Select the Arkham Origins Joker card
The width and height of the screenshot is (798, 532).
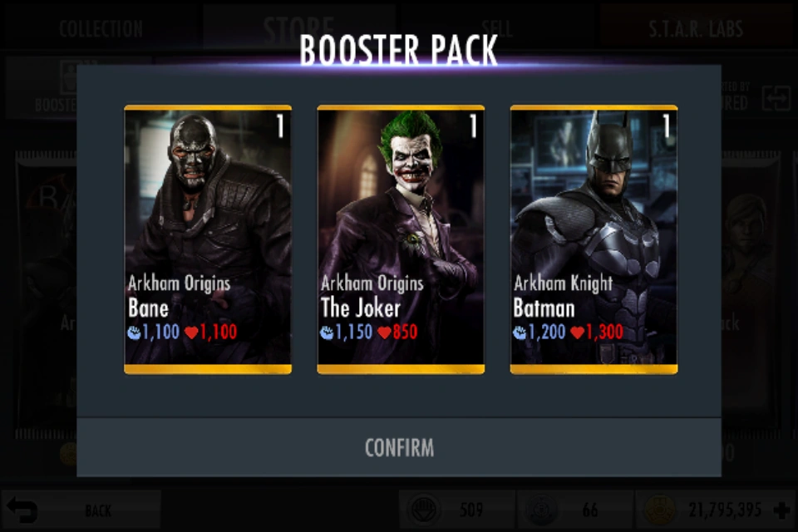point(401,239)
